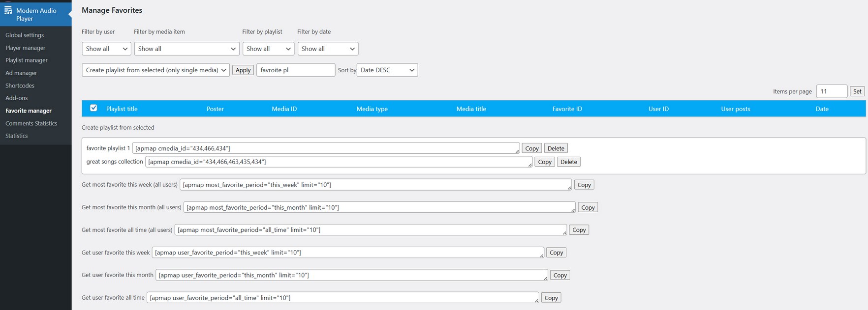Copy the most favorite this week shortcode
This screenshot has width=868, height=310.
(584, 185)
